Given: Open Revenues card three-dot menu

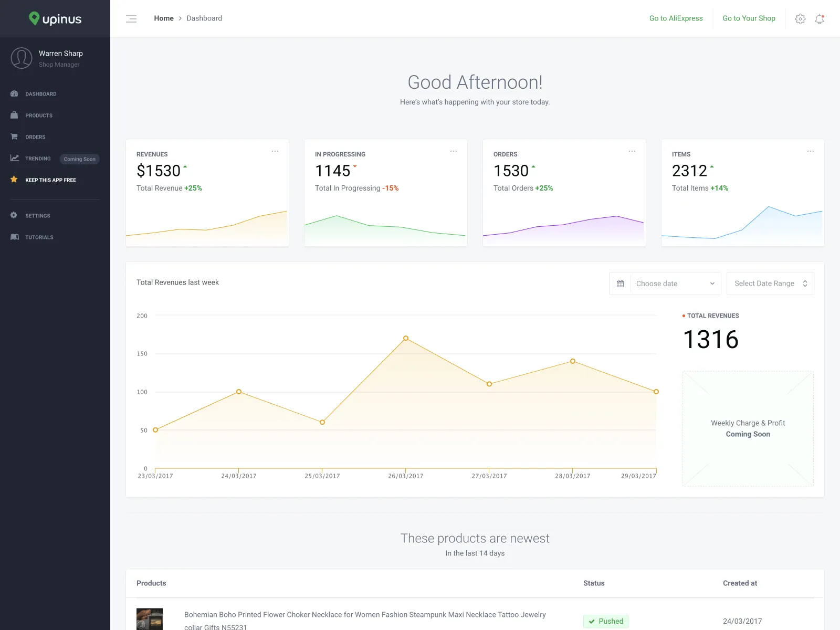Looking at the screenshot, I should point(275,151).
